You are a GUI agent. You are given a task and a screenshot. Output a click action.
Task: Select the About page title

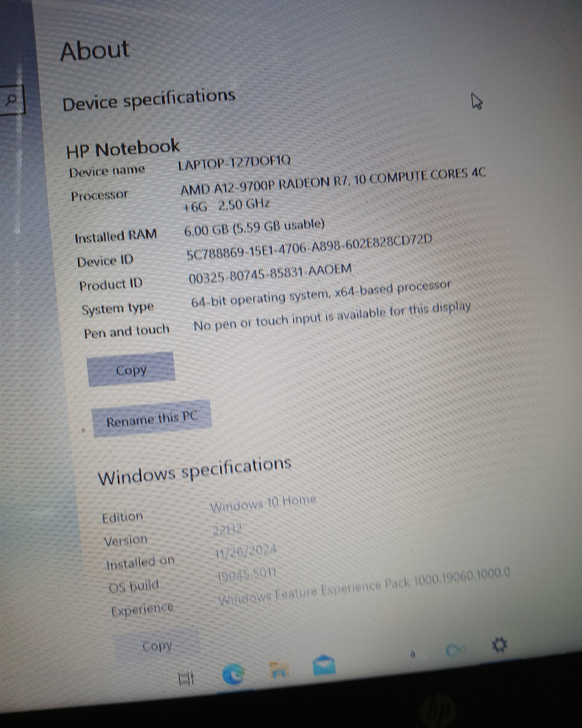coord(95,50)
